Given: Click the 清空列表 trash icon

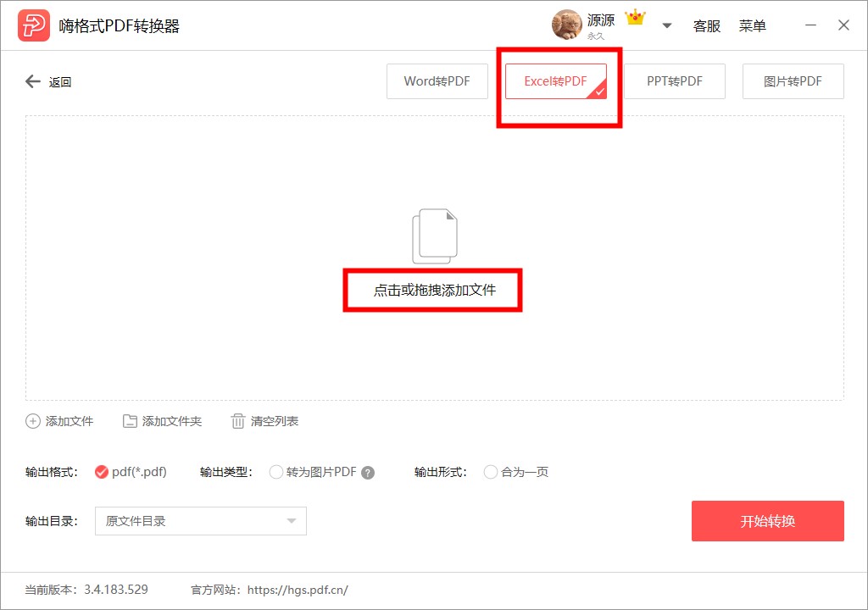Looking at the screenshot, I should [237, 421].
